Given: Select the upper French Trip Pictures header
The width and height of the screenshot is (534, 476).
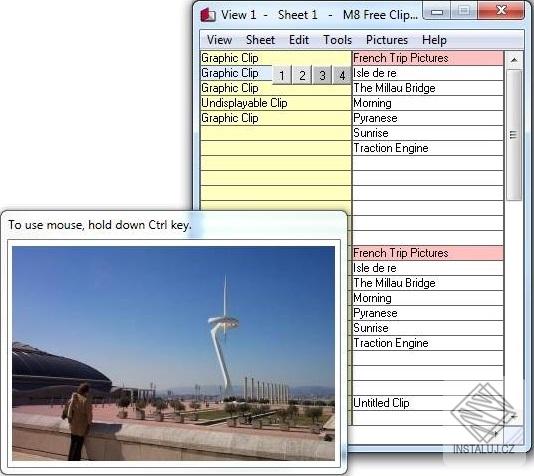Looking at the screenshot, I should [x=428, y=58].
